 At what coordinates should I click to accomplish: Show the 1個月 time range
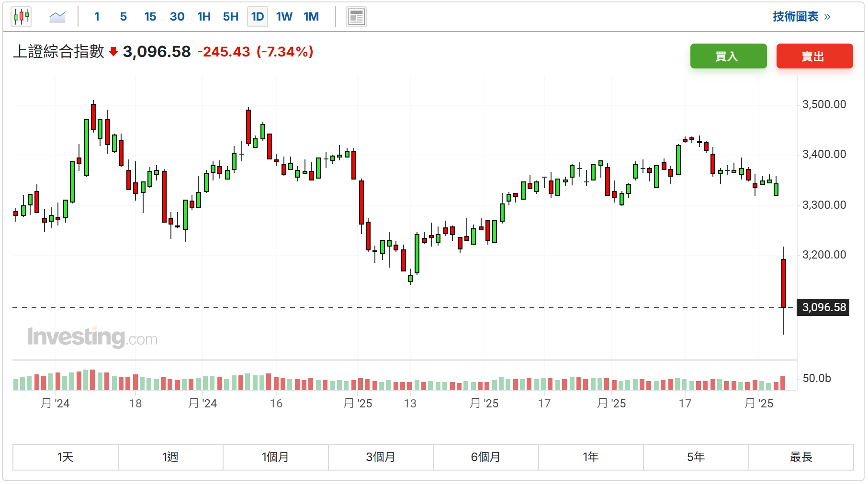[x=275, y=457]
